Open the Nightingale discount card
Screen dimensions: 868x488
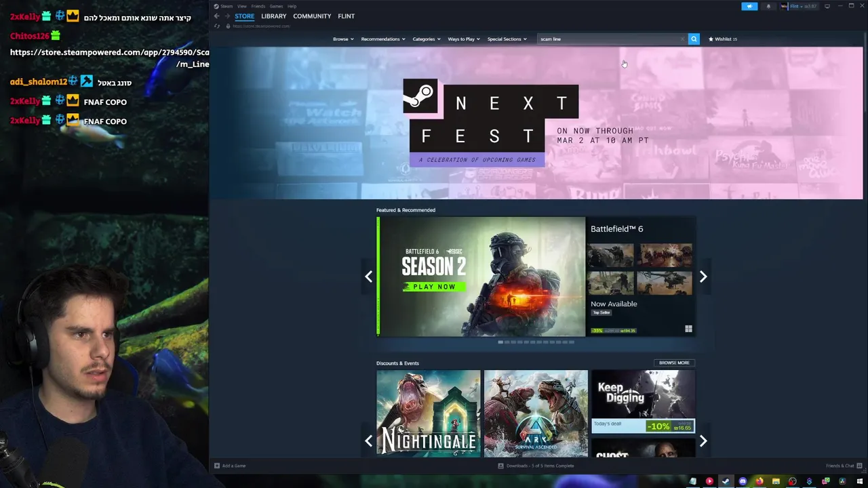click(429, 413)
